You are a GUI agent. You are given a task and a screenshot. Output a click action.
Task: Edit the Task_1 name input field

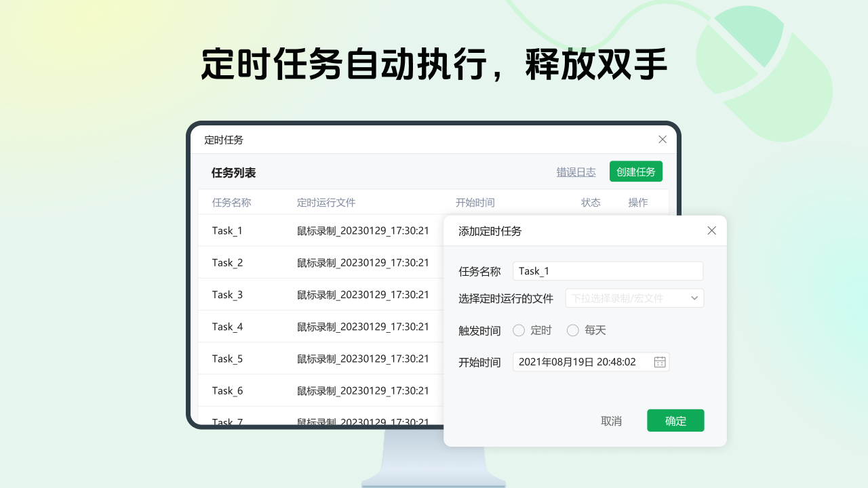pyautogui.click(x=608, y=270)
